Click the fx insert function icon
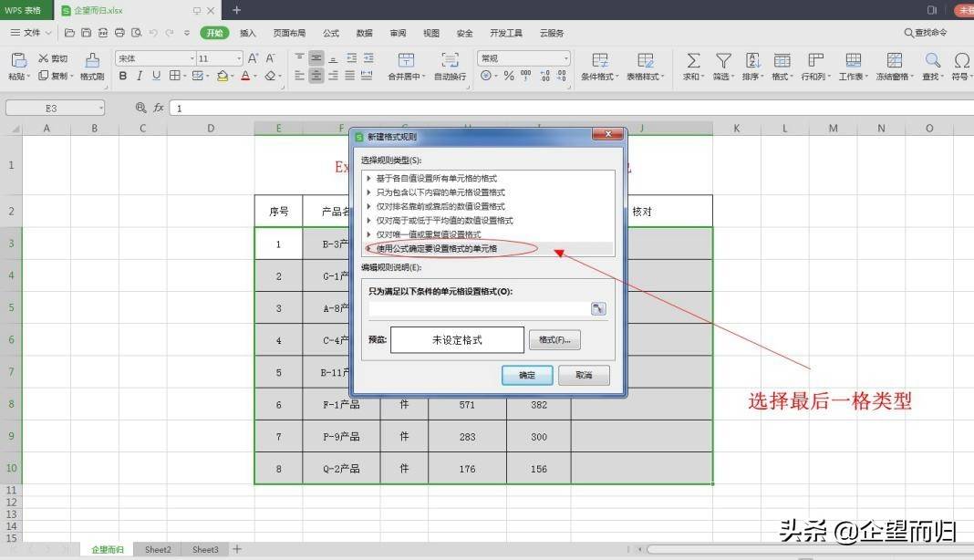 coord(159,108)
